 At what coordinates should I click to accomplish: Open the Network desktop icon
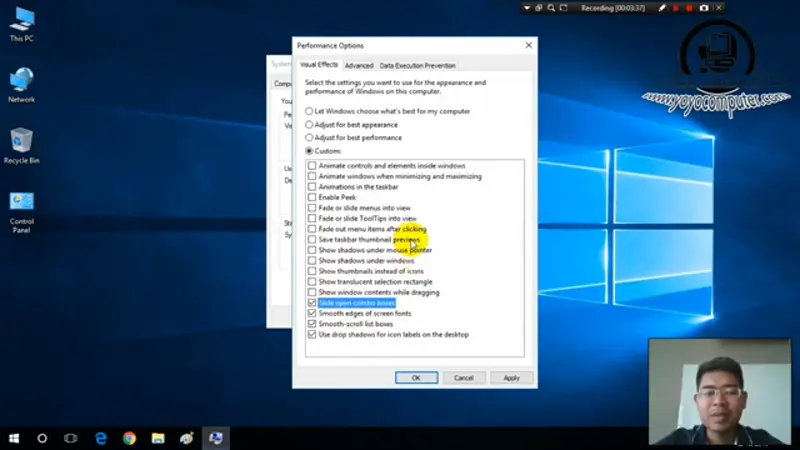tap(21, 86)
